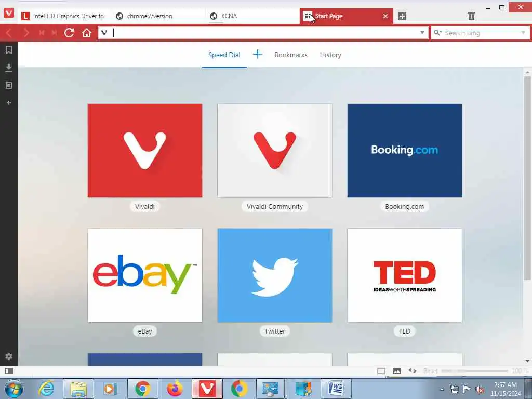Go forward with the Forward arrow

[26, 33]
